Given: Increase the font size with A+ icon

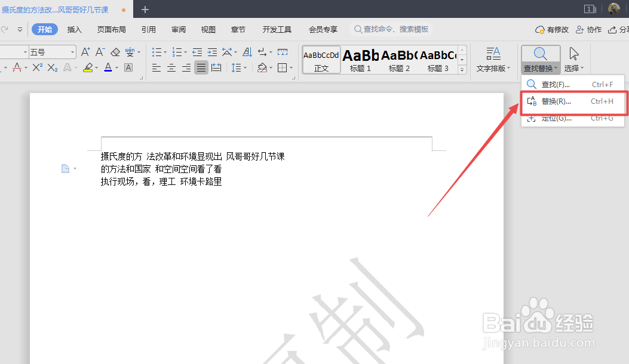Looking at the screenshot, I should (85, 53).
